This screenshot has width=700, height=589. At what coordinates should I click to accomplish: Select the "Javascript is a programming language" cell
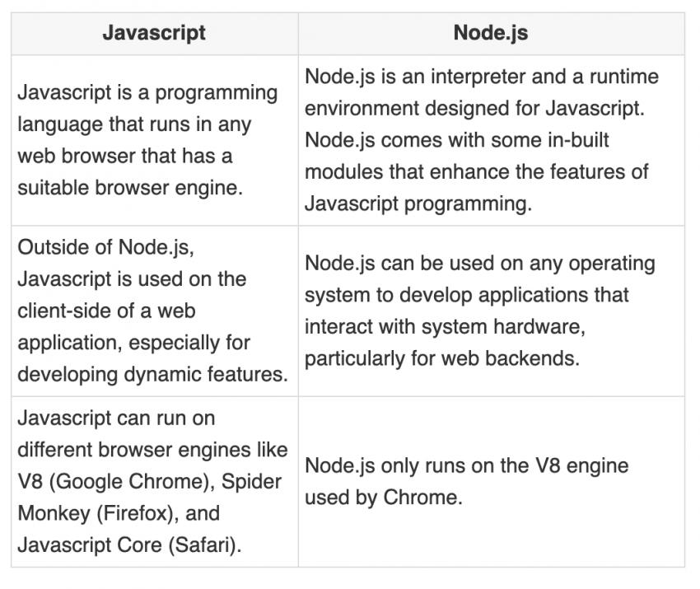(x=154, y=140)
